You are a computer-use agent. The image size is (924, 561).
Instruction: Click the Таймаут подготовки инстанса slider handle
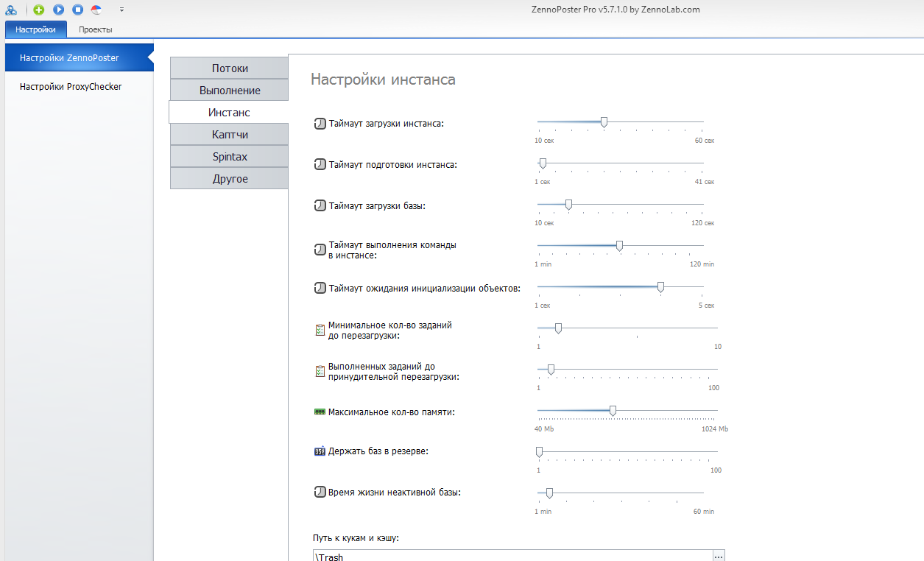point(543,163)
